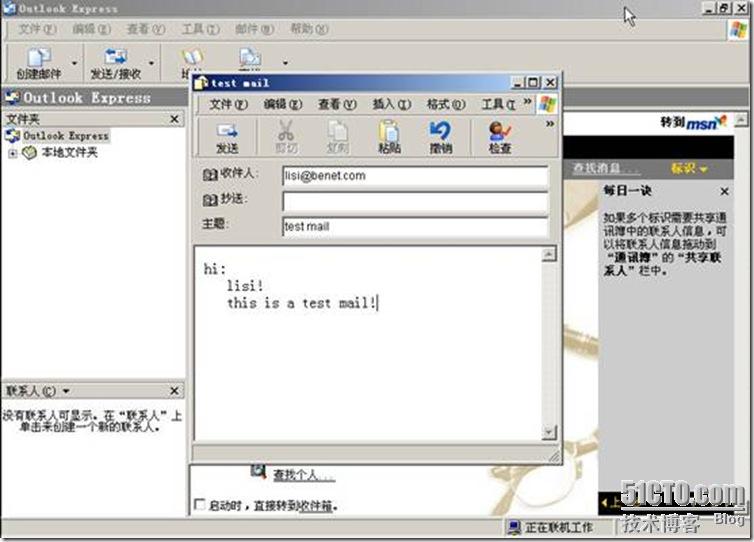Close the Folders pane
The width and height of the screenshot is (754, 542).
tap(175, 119)
